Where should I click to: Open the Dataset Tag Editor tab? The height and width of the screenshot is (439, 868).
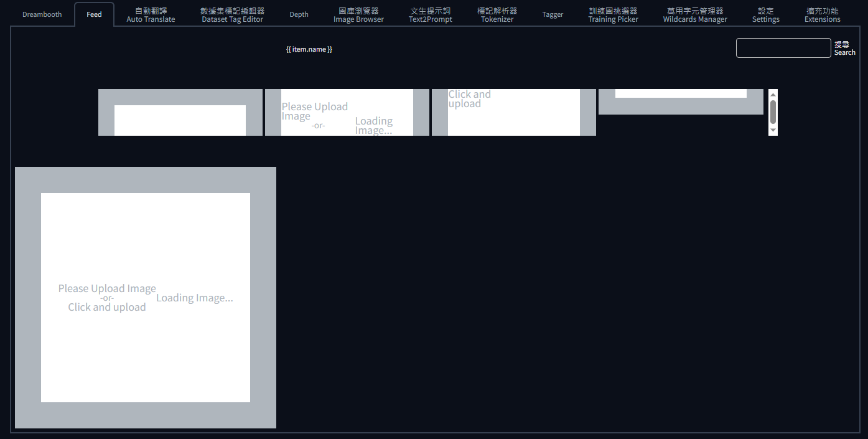tap(232, 14)
